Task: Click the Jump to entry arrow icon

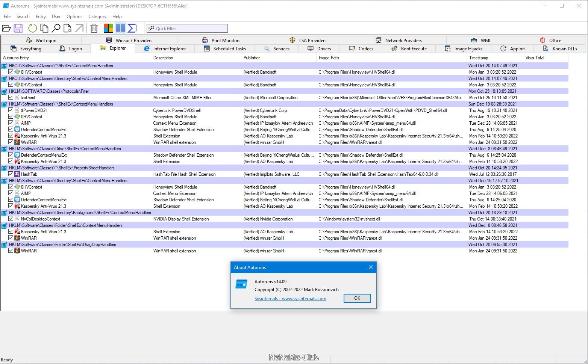Action: (79, 28)
